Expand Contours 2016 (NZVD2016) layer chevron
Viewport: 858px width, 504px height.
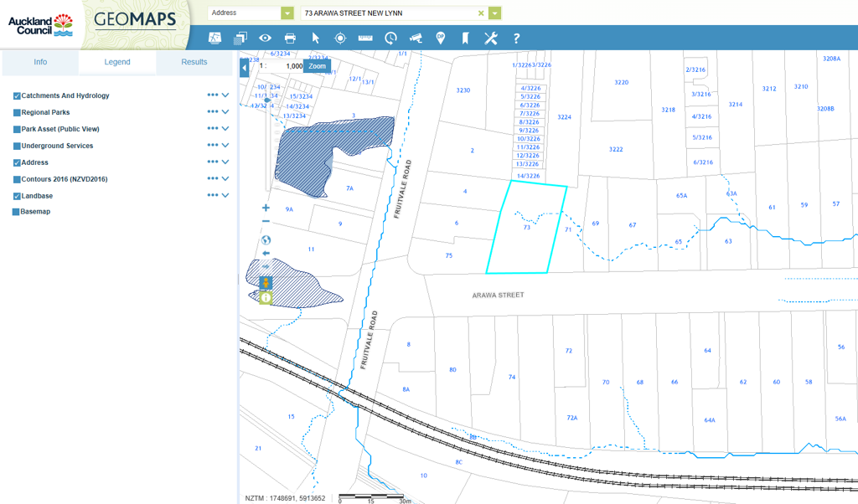225,179
